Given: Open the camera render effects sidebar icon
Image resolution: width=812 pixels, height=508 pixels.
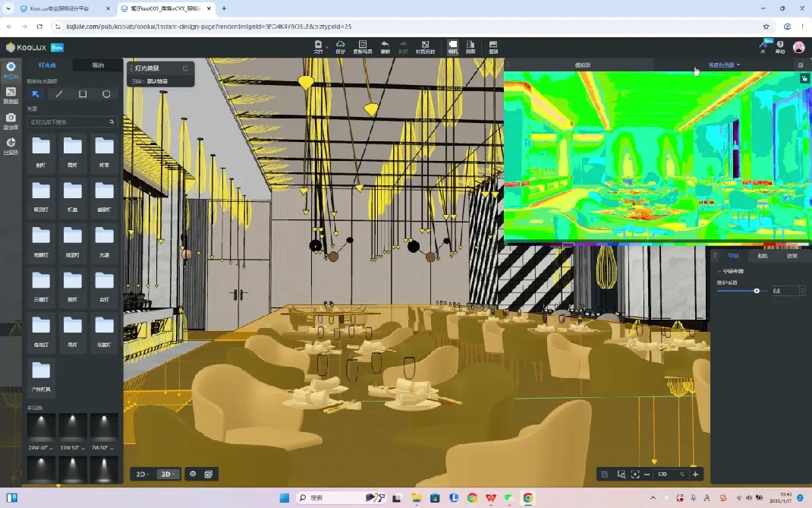Looking at the screenshot, I should point(11,119).
